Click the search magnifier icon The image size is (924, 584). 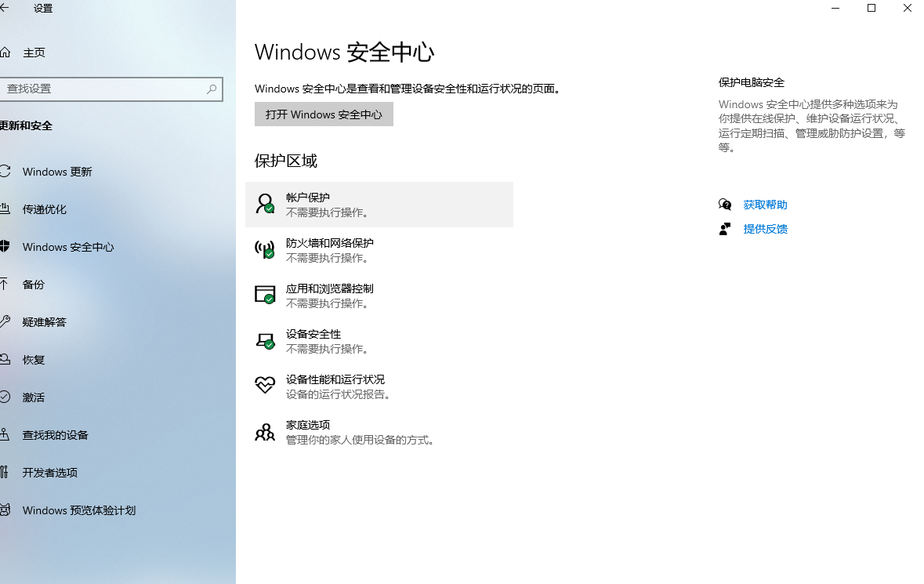tap(212, 89)
